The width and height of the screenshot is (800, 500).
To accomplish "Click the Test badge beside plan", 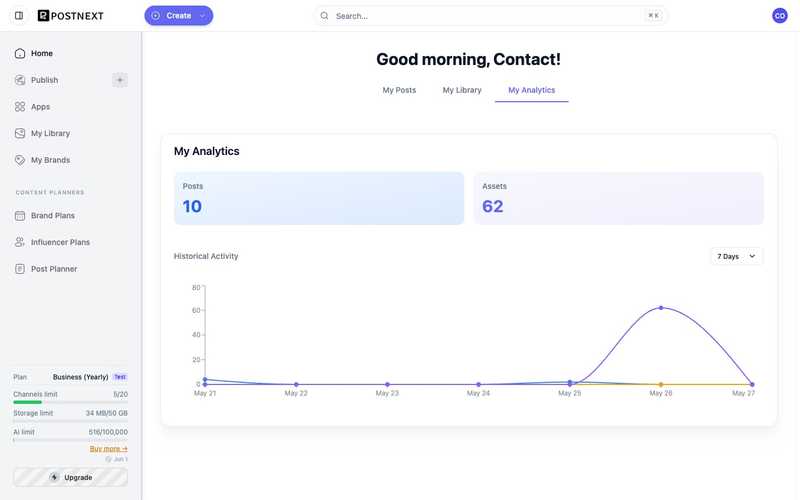I will click(x=120, y=377).
